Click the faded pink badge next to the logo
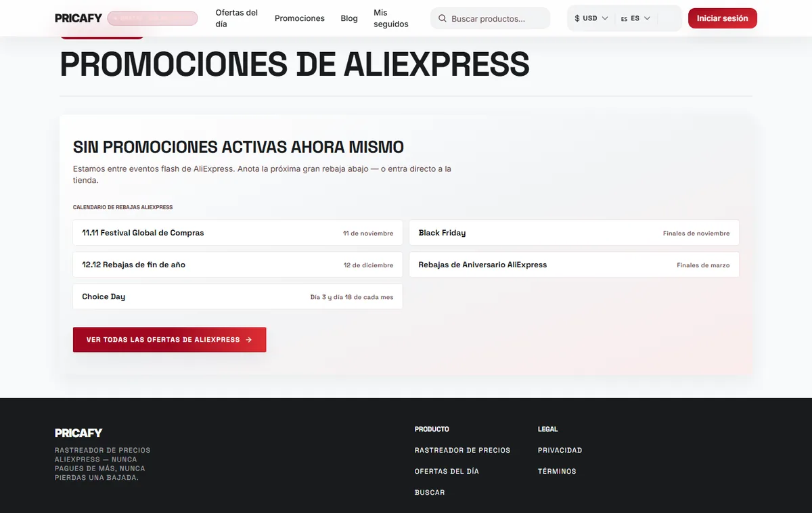The width and height of the screenshot is (812, 513). [152, 18]
